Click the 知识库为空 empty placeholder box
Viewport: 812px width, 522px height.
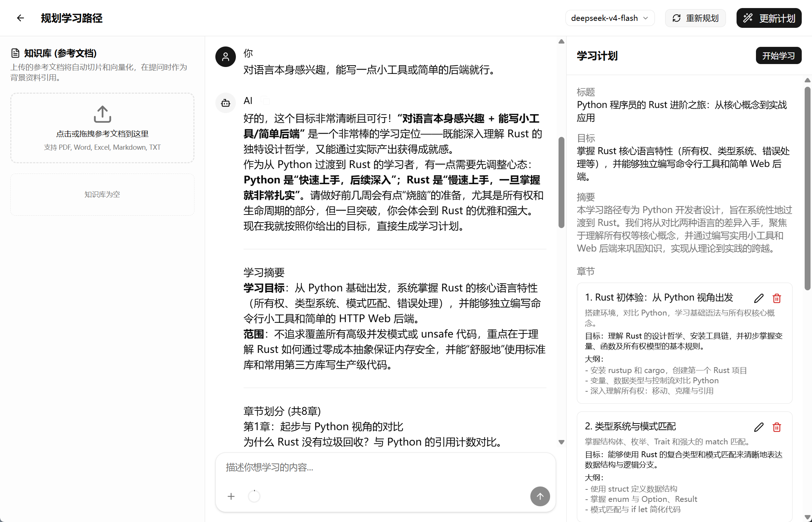102,194
